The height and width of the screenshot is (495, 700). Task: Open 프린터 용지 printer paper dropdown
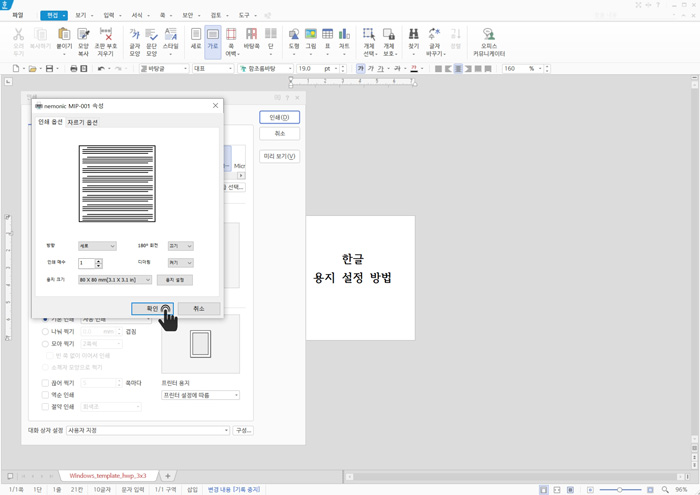200,395
